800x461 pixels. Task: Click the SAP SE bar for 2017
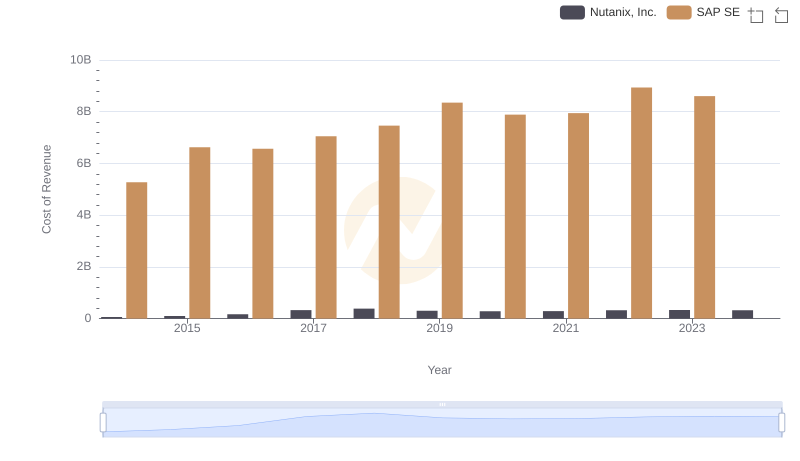(x=326, y=227)
